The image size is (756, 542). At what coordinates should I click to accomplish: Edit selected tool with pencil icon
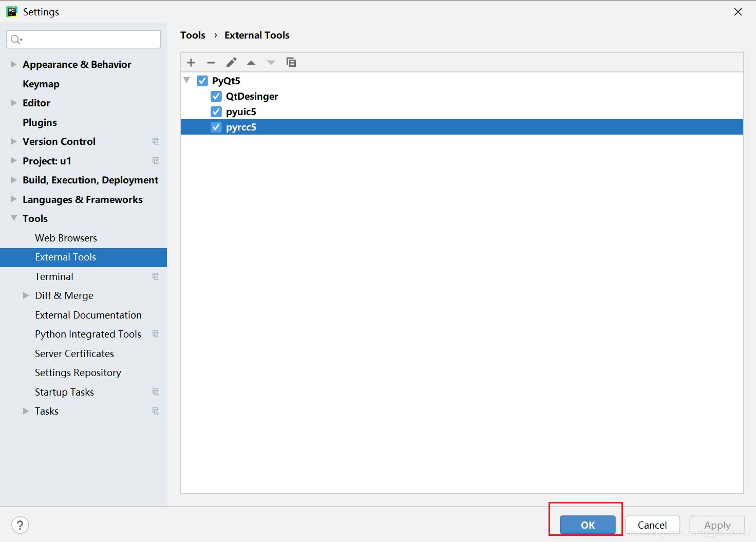[231, 63]
